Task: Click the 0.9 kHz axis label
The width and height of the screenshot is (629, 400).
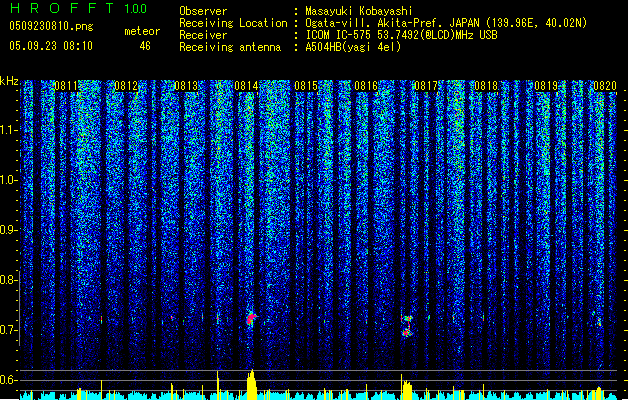Action: click(x=8, y=230)
